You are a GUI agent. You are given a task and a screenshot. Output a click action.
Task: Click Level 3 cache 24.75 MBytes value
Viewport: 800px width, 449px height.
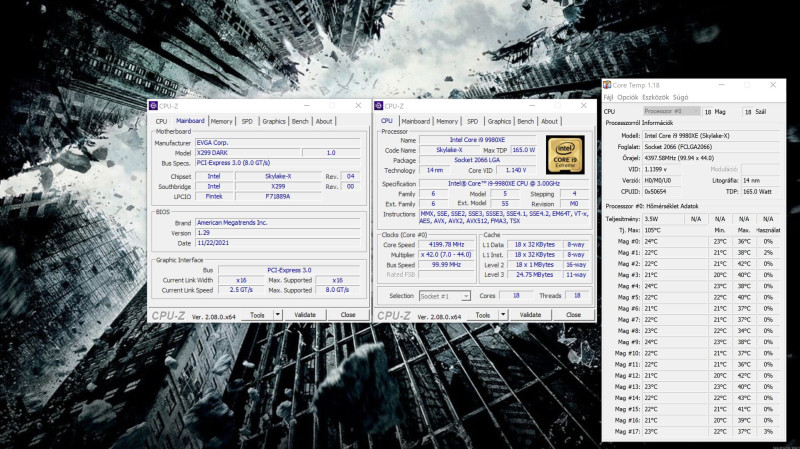(534, 275)
